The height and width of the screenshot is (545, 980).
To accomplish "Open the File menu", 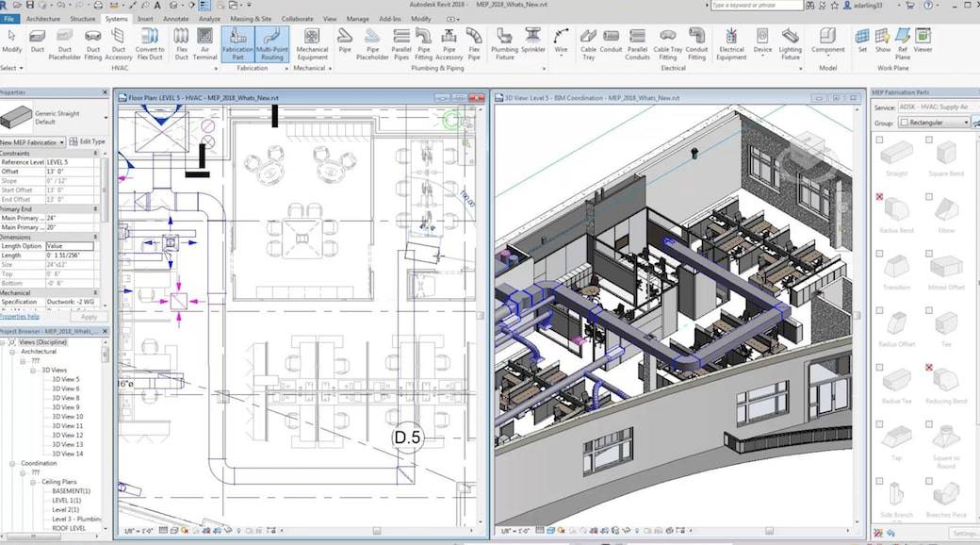I will [9, 19].
